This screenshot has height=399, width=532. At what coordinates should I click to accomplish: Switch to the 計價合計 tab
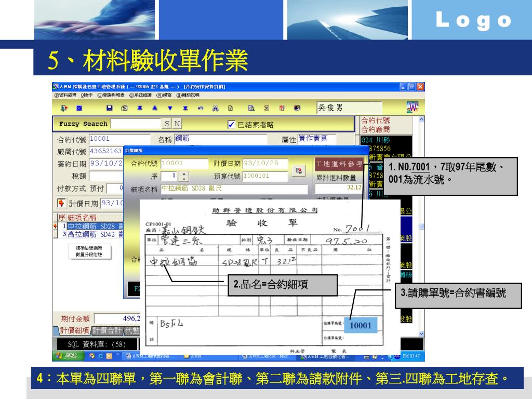tap(107, 330)
